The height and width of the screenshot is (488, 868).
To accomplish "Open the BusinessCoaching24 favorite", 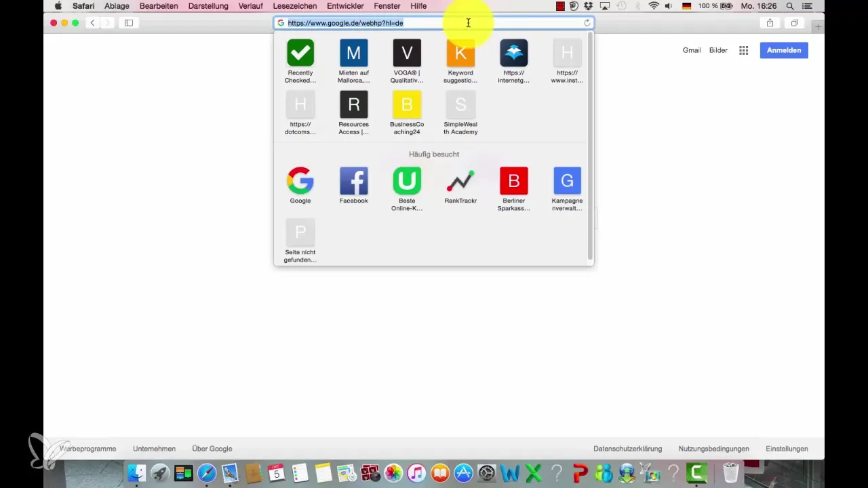I will (407, 113).
